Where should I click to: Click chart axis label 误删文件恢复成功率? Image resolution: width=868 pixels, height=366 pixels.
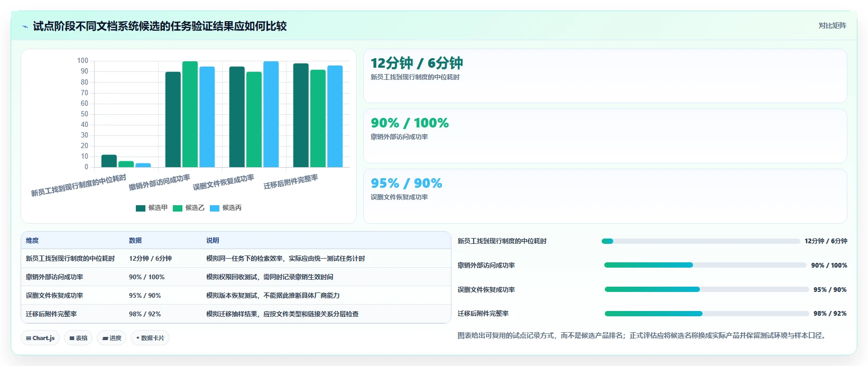(x=224, y=182)
